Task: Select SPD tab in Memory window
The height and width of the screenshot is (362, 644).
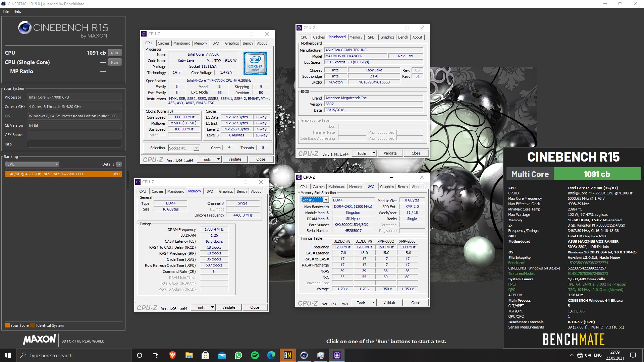Action: pos(210,191)
